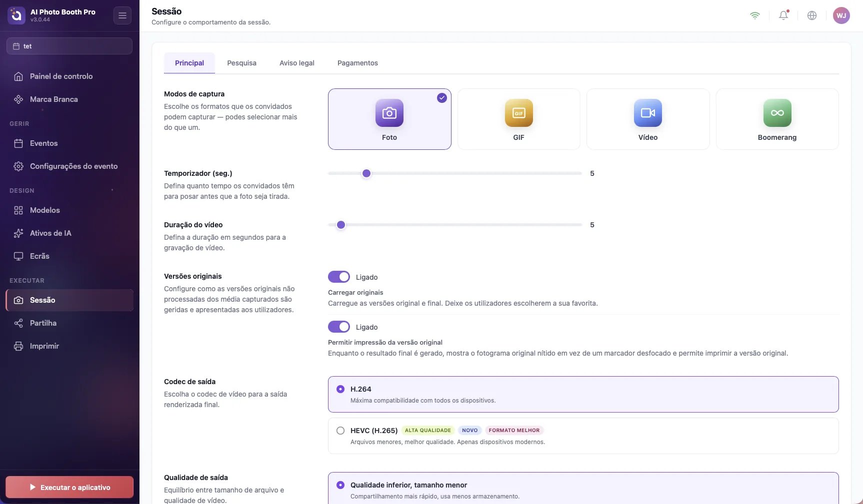Viewport: 863px width, 504px height.
Task: Switch to the Pesquisa tab
Action: tap(241, 63)
